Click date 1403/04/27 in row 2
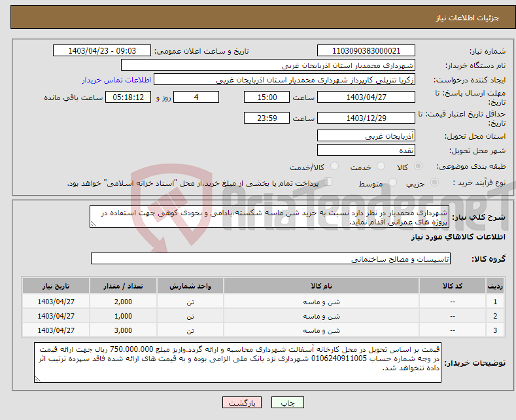This screenshot has width=516, height=420. coord(56,317)
